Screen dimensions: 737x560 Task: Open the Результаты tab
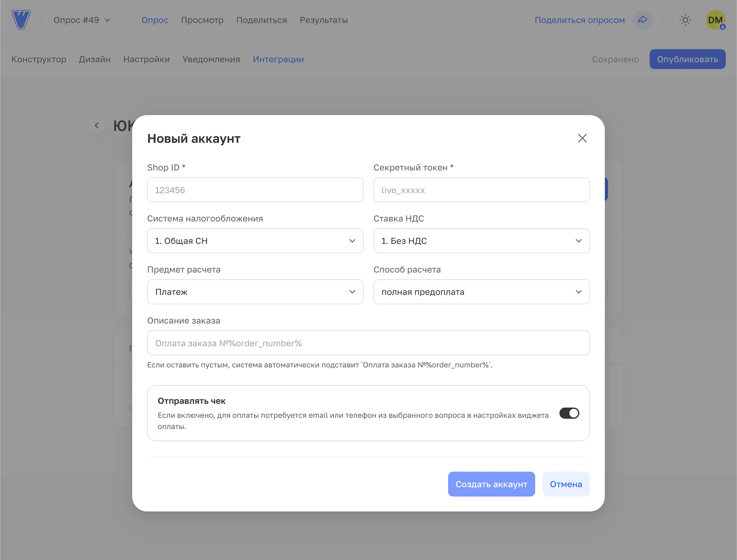click(323, 20)
